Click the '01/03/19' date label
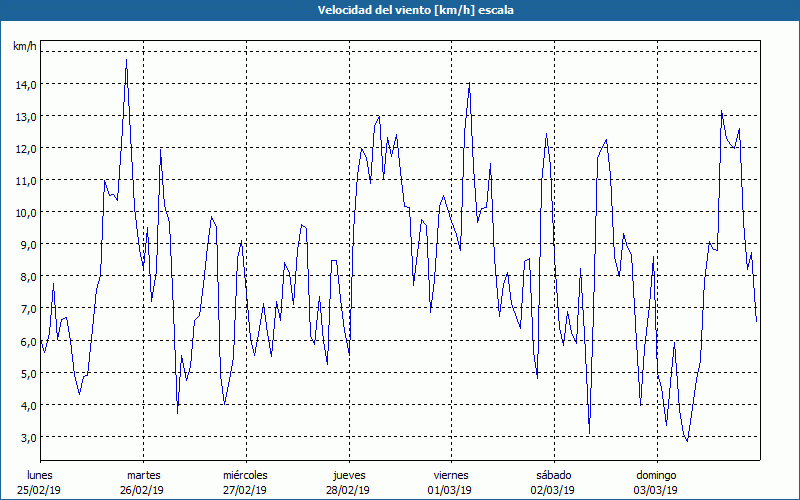 pyautogui.click(x=449, y=490)
